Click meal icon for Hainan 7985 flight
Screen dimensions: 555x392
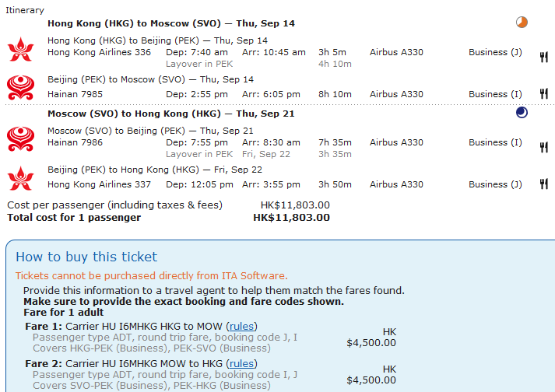click(544, 94)
